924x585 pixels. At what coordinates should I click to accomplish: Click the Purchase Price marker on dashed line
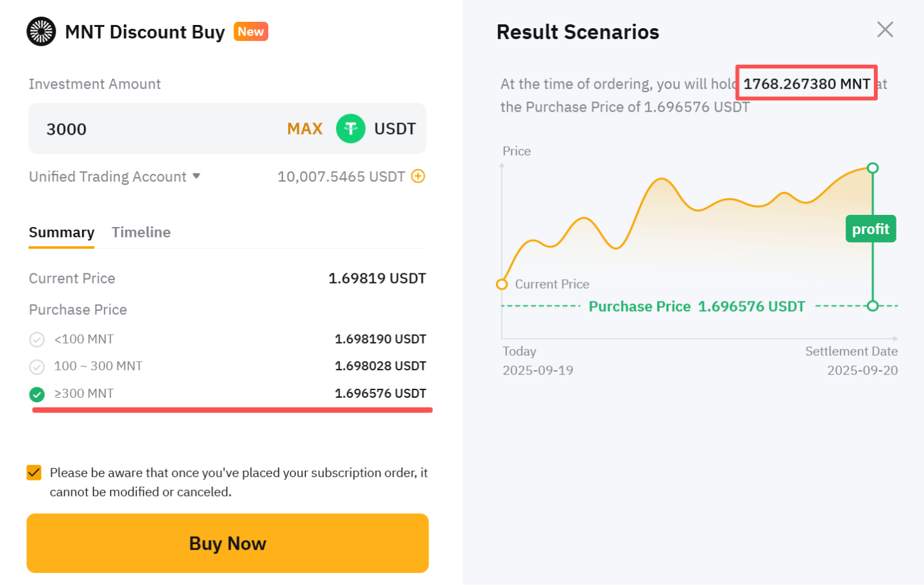point(873,306)
